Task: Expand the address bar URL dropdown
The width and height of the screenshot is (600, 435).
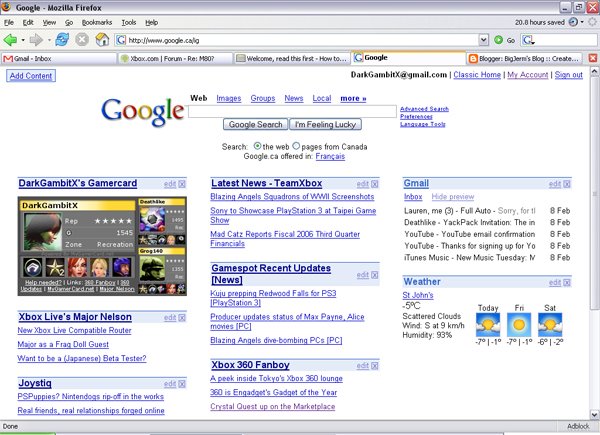Action: click(484, 40)
